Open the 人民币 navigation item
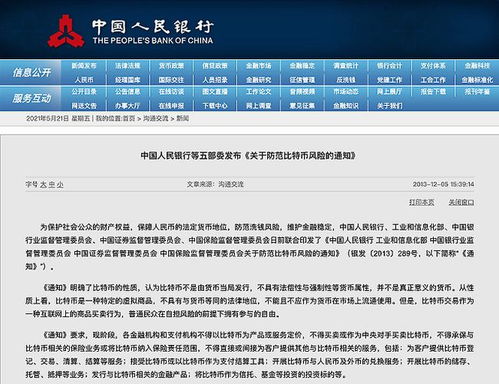This screenshot has height=384, width=499. (x=84, y=80)
